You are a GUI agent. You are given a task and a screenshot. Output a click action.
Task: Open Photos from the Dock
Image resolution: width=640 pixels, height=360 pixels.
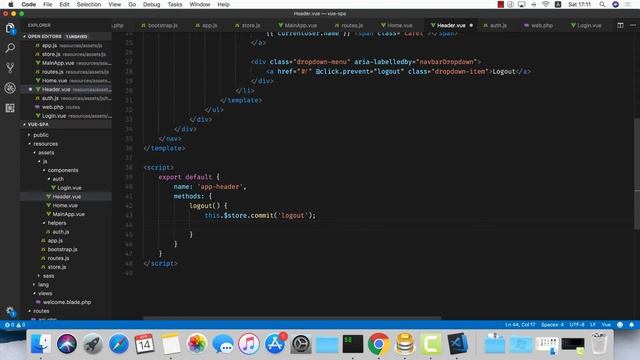coord(197,344)
